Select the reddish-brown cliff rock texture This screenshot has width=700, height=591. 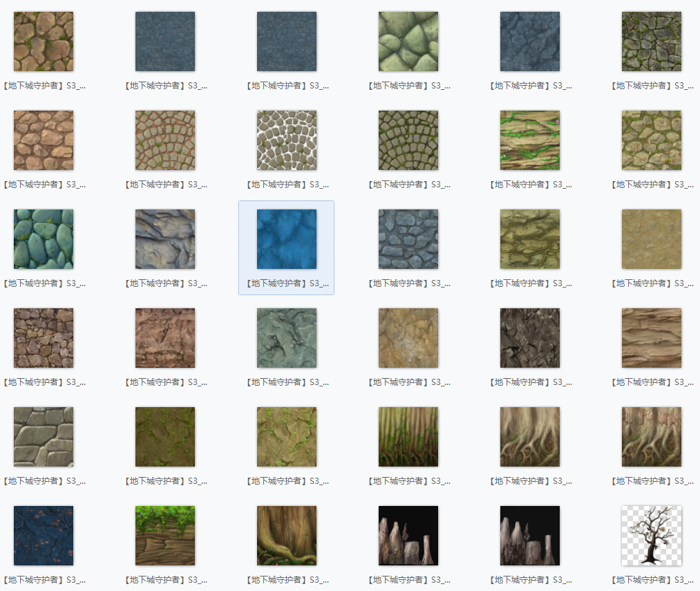(x=165, y=338)
